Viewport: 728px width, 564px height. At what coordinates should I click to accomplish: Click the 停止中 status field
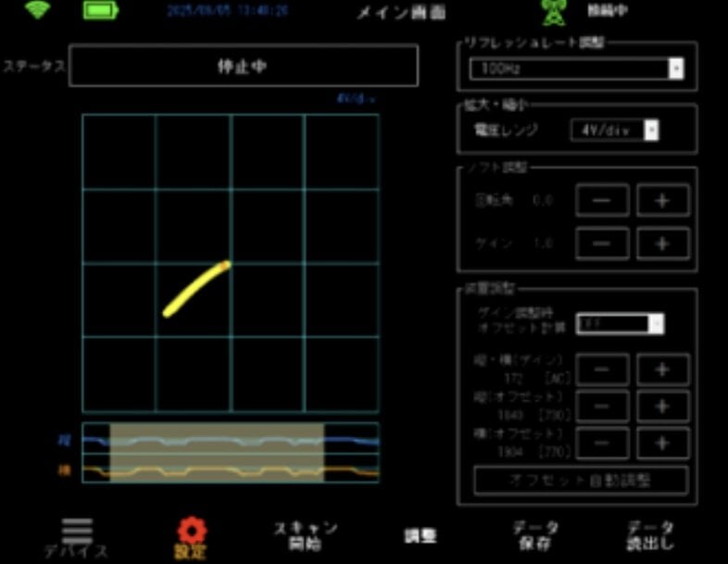click(x=244, y=66)
